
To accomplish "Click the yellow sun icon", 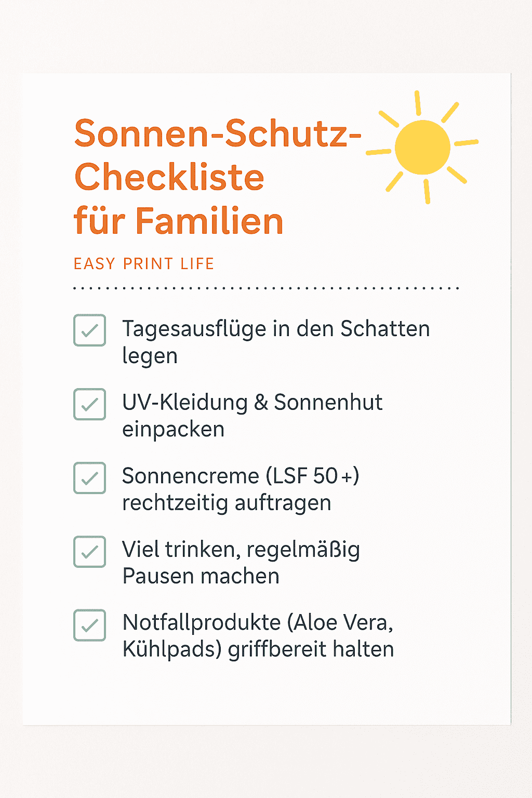I will 422,147.
